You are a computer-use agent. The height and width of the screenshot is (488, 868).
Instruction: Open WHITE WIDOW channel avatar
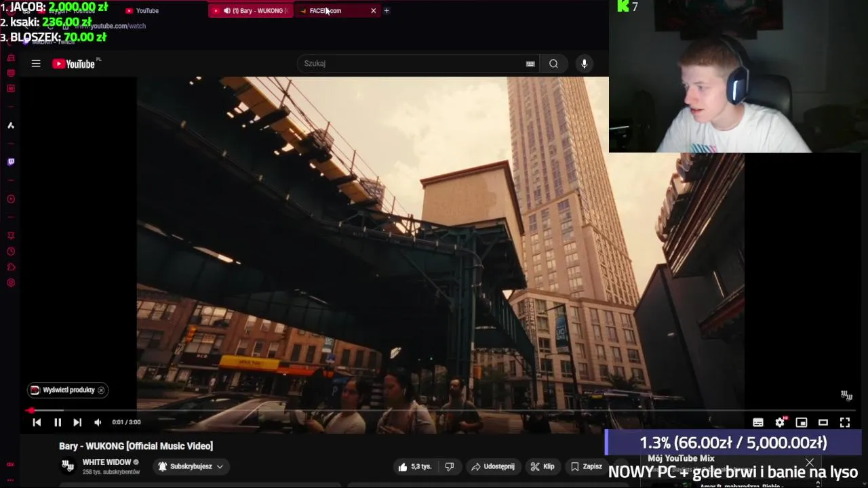(68, 466)
